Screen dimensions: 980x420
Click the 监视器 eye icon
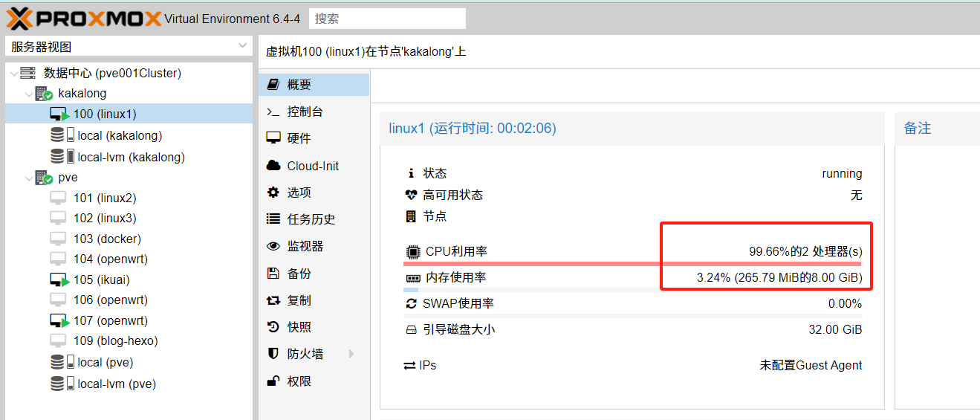(273, 246)
